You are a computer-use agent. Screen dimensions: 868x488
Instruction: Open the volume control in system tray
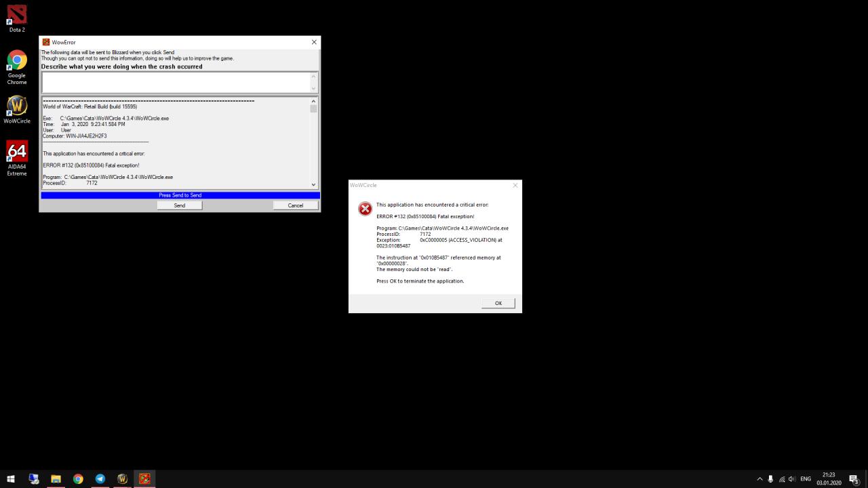(x=792, y=479)
